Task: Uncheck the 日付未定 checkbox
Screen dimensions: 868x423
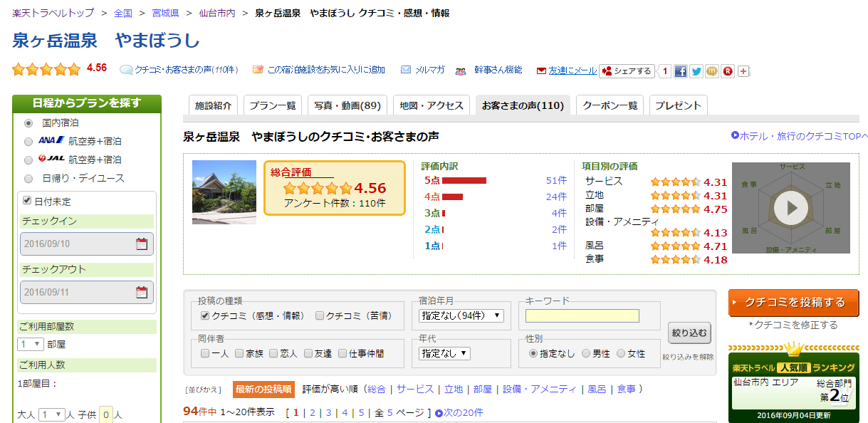Action: point(28,202)
